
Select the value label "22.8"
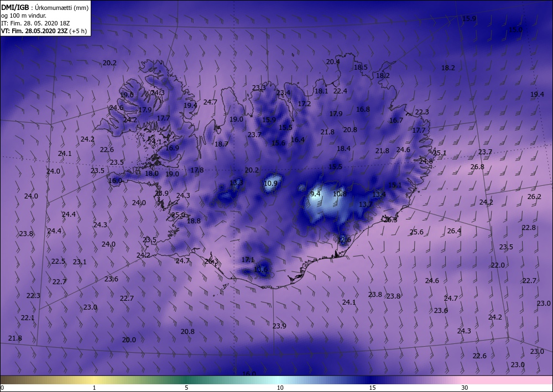point(529,228)
